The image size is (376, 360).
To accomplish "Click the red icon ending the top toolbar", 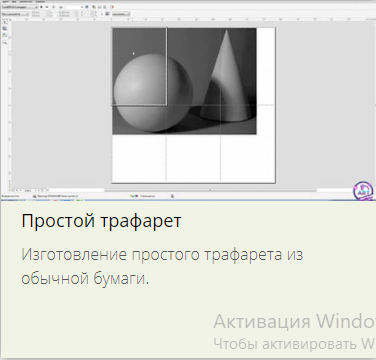I will coord(112,7).
